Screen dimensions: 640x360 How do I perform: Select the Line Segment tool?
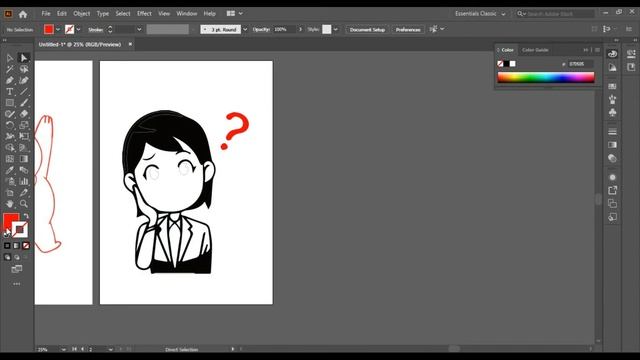click(24, 91)
